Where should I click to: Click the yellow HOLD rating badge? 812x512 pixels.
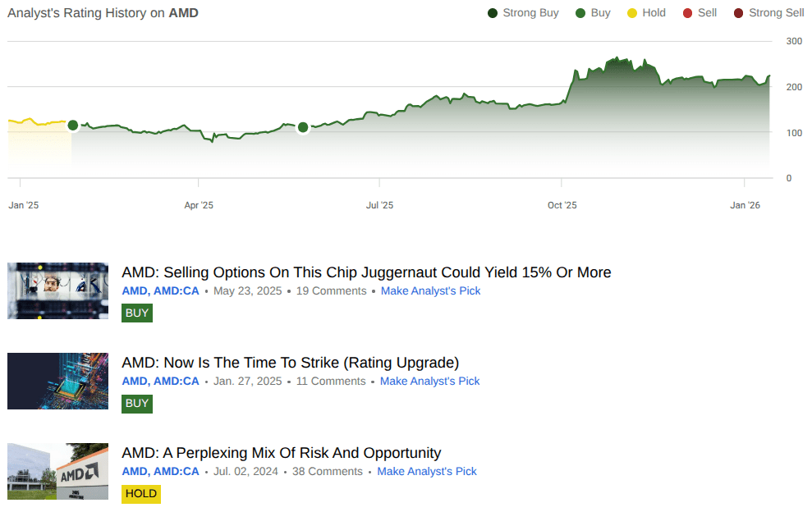141,493
